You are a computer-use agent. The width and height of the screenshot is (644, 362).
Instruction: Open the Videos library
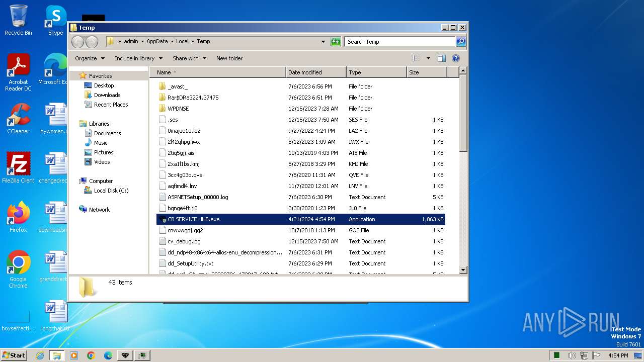[x=102, y=162]
